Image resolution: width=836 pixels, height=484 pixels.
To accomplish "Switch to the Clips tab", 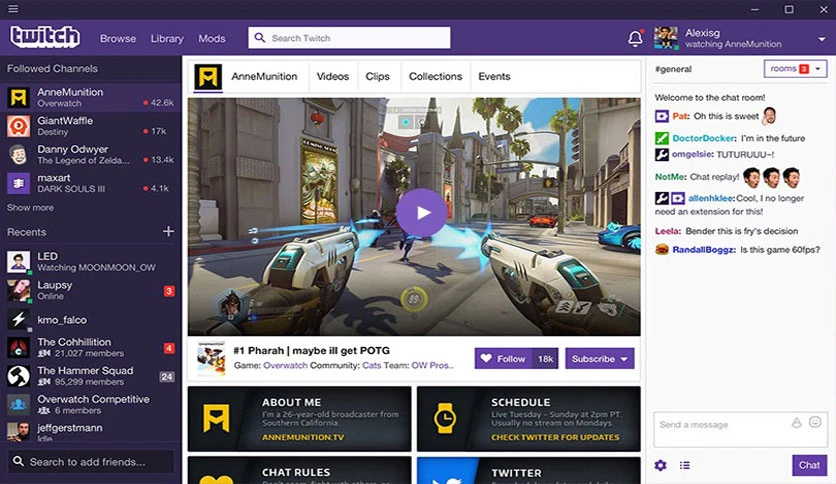I will click(377, 76).
